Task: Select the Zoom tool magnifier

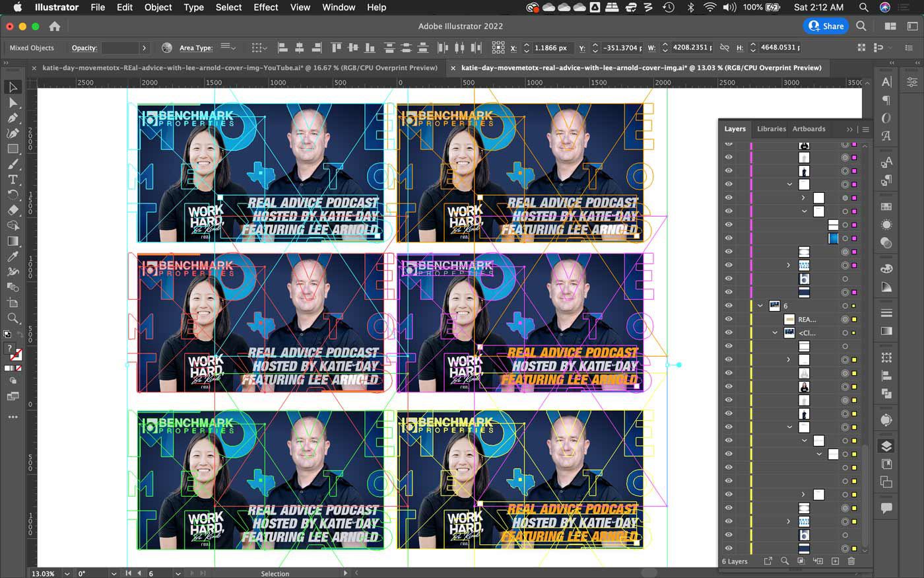Action: (x=13, y=318)
